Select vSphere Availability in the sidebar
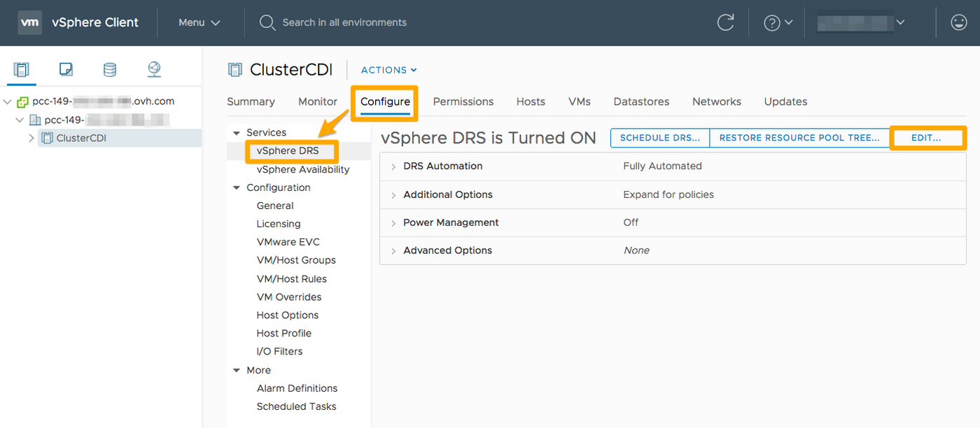The width and height of the screenshot is (980, 428). pos(302,169)
